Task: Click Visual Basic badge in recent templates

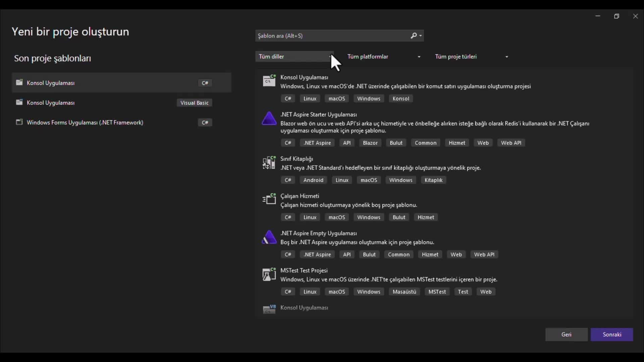Action: pyautogui.click(x=195, y=103)
